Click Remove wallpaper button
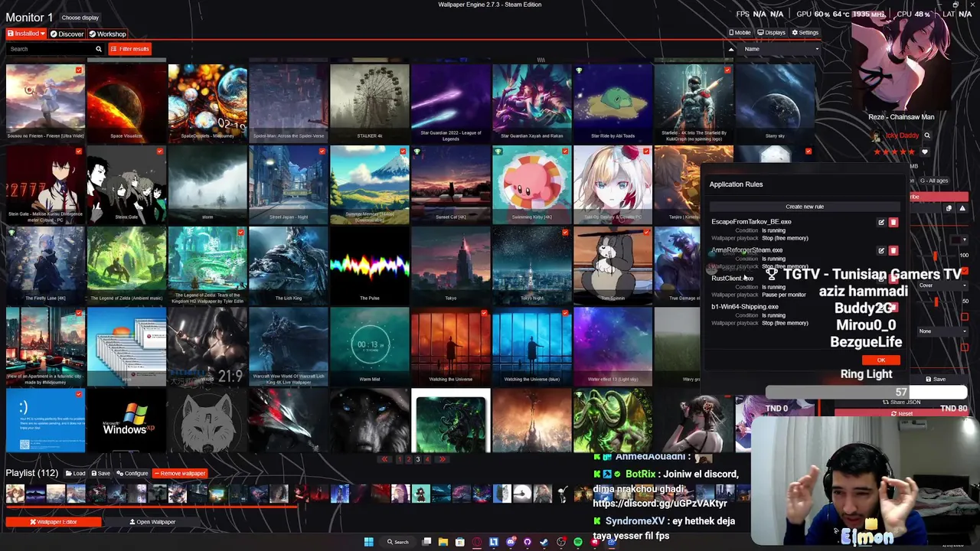 (179, 473)
